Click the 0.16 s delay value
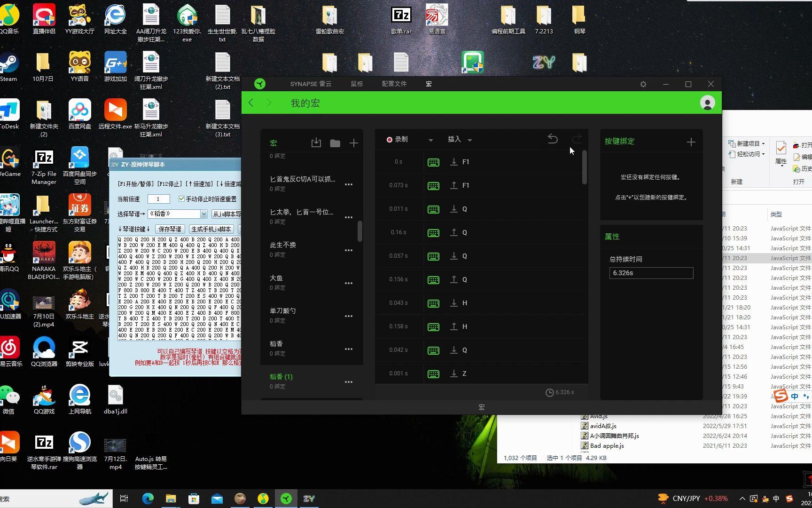812x508 pixels. [x=398, y=232]
